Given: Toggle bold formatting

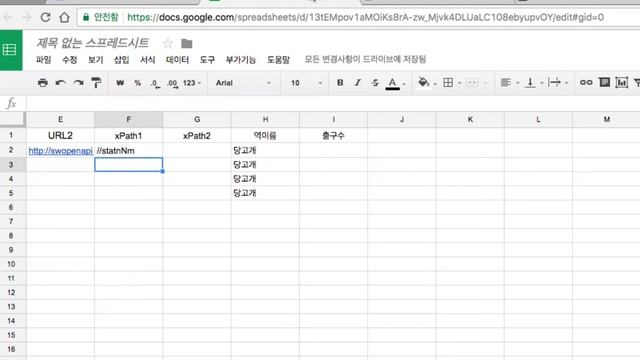Looking at the screenshot, I should point(340,83).
